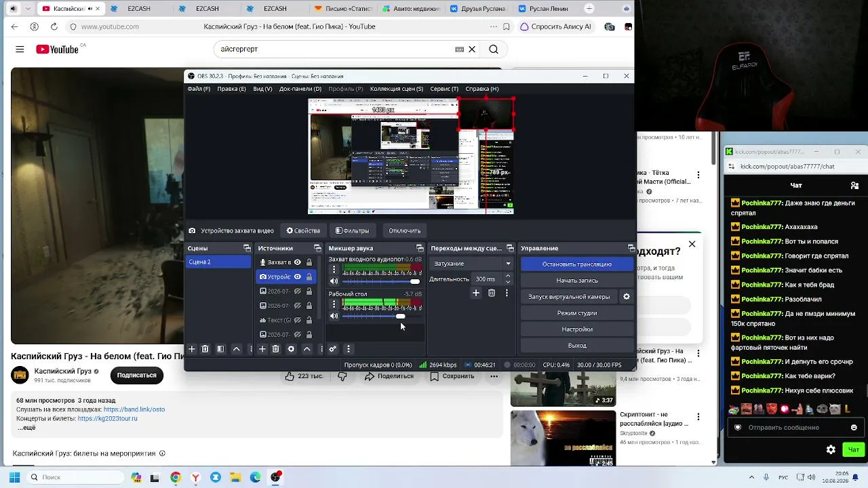This screenshot has width=868, height=488.
Task: Toggle visibility of the selected 'Устройс' source
Action: [297, 277]
